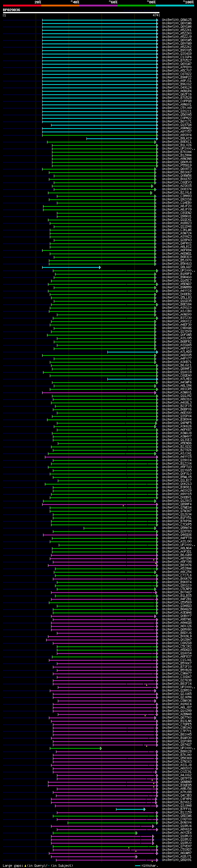
Task: Select the UniRef100_A9BJ56 hit label
Action: click(177, 789)
